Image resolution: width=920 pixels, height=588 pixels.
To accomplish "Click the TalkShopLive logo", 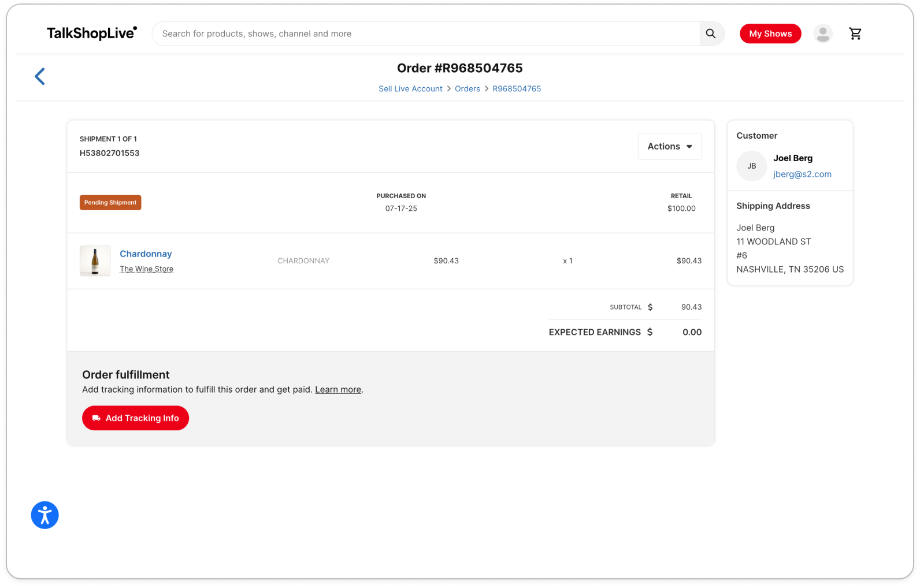I will pos(92,34).
